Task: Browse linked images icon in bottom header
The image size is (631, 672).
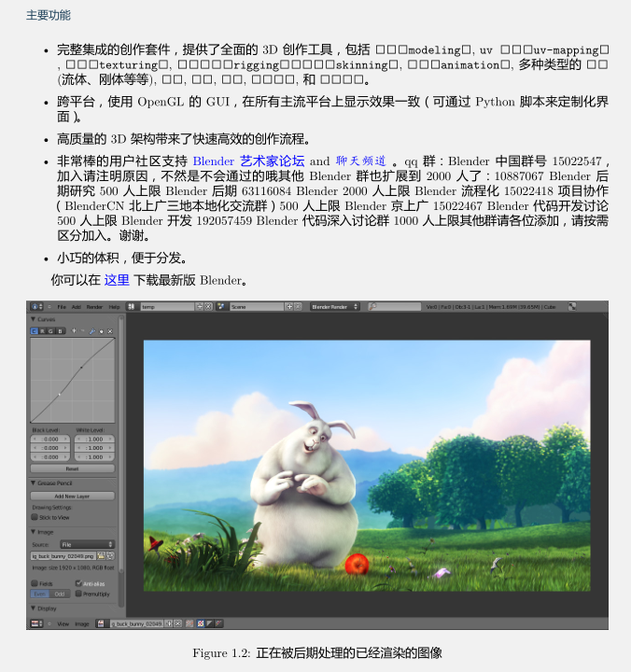Action: pos(101,623)
